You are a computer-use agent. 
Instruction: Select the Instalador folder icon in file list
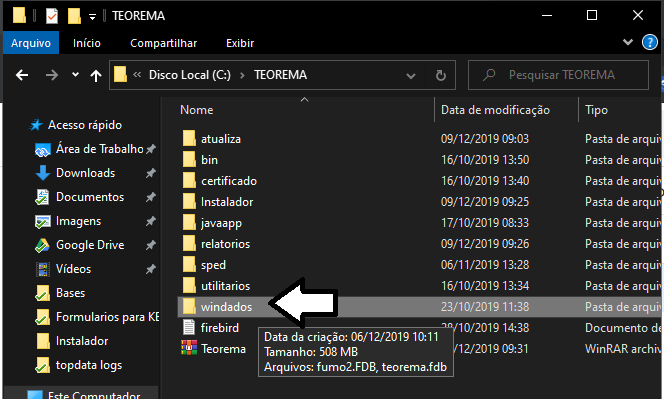point(189,202)
